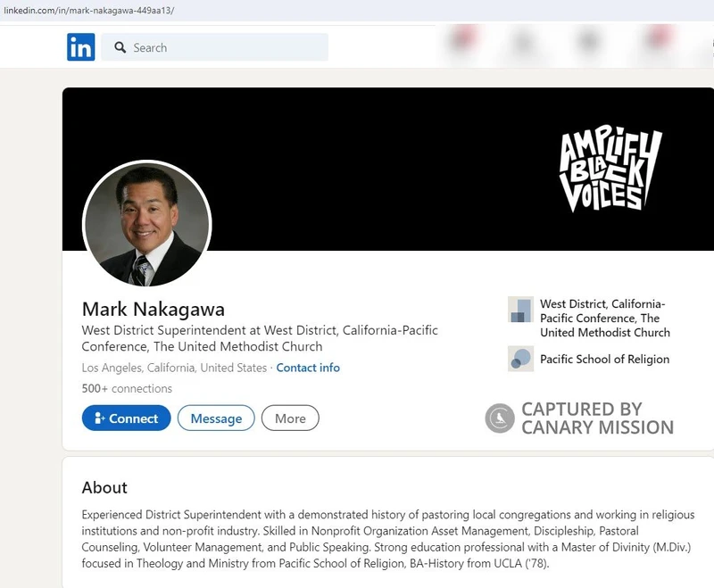Open Mark Nakagawa's profile photo
714x588 pixels.
(146, 224)
